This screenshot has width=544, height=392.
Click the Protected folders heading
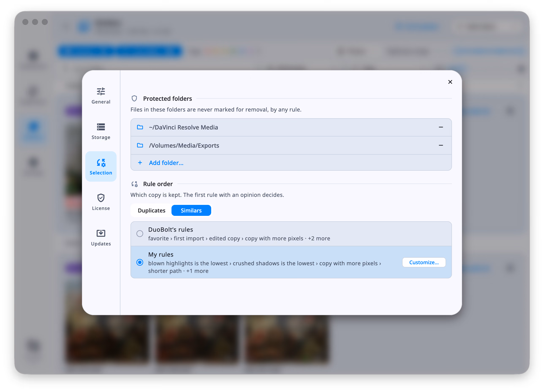[x=167, y=99]
